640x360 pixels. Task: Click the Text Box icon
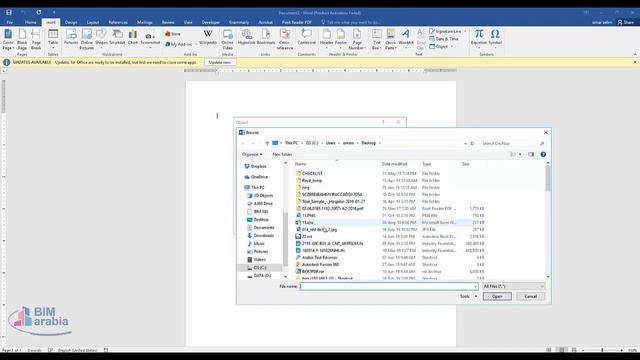pyautogui.click(x=377, y=39)
